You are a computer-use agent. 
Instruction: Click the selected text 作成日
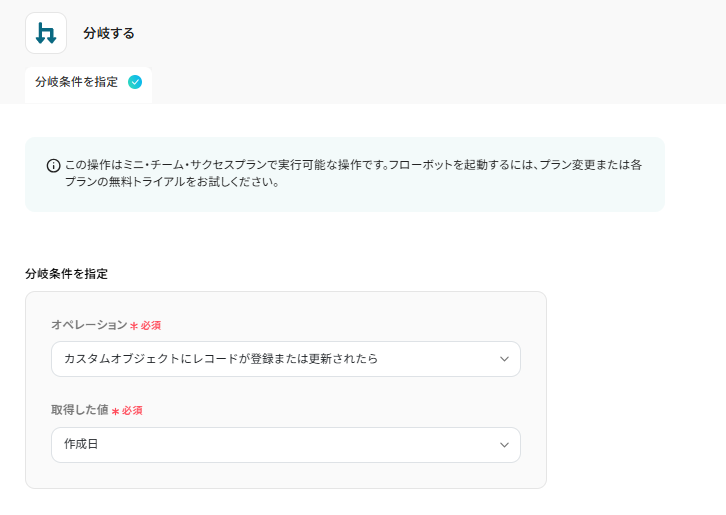[x=81, y=445]
